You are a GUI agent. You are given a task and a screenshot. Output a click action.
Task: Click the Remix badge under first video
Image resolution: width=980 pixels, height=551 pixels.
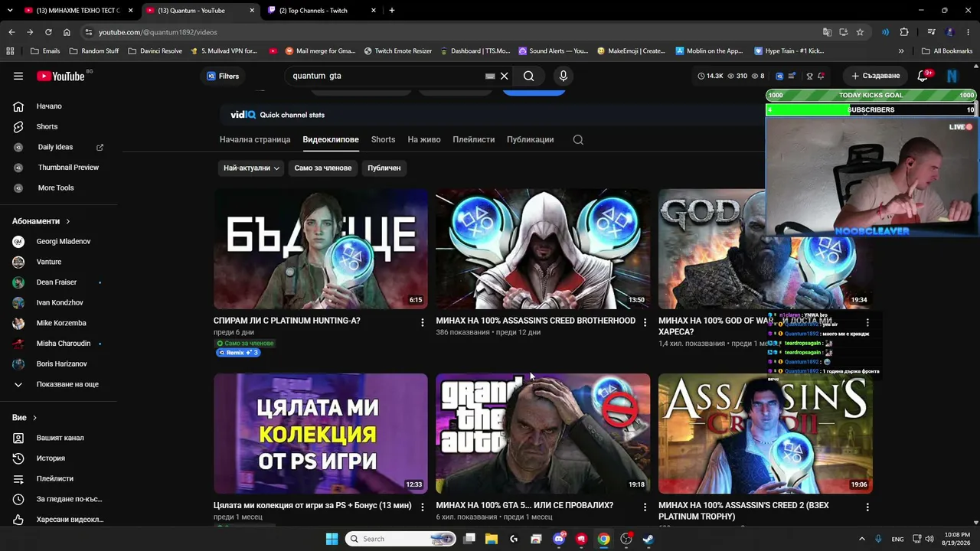238,353
